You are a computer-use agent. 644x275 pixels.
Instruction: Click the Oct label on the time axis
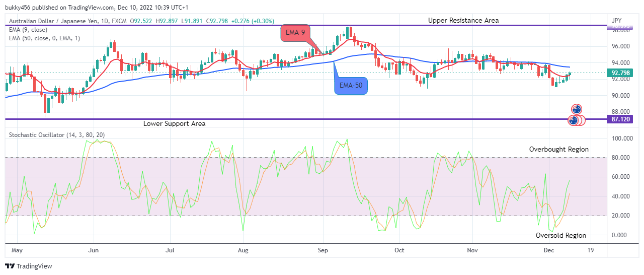pyautogui.click(x=399, y=250)
